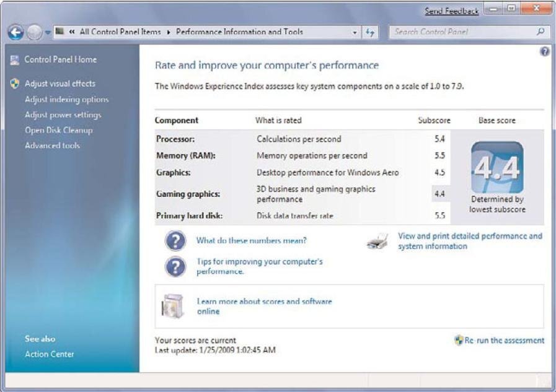Close the Performance Information window
The image size is (556, 392).
coord(537,9)
